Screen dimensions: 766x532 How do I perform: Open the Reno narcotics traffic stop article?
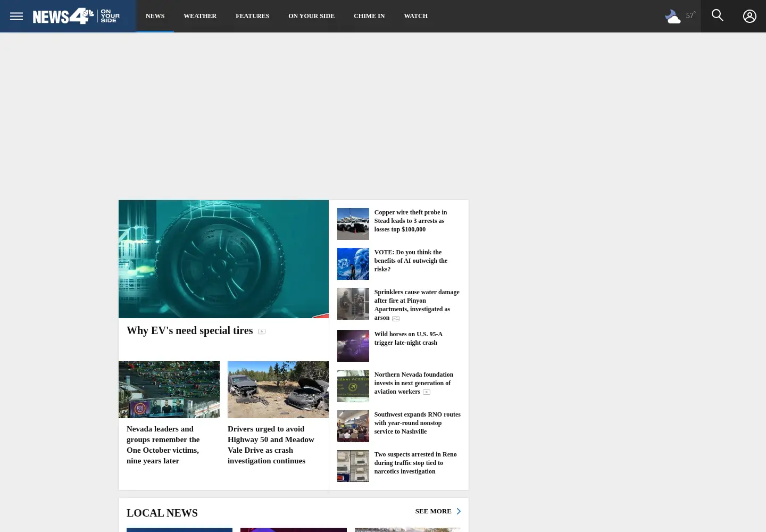[x=415, y=463]
